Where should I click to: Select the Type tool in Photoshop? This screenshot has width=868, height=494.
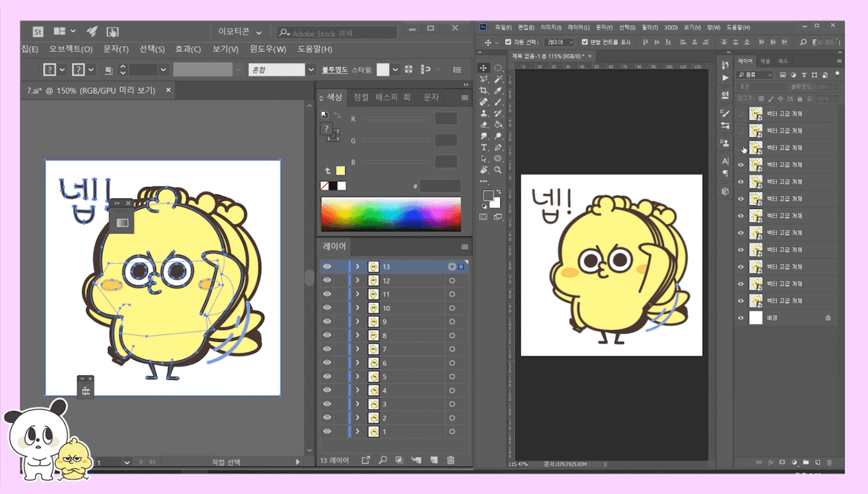click(x=484, y=147)
